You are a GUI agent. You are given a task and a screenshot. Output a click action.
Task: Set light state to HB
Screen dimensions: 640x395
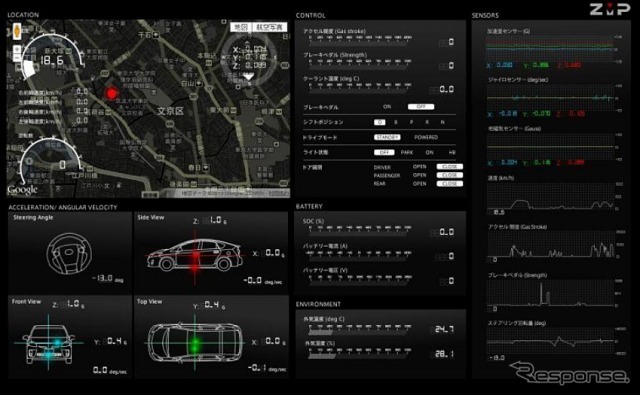[x=452, y=152]
